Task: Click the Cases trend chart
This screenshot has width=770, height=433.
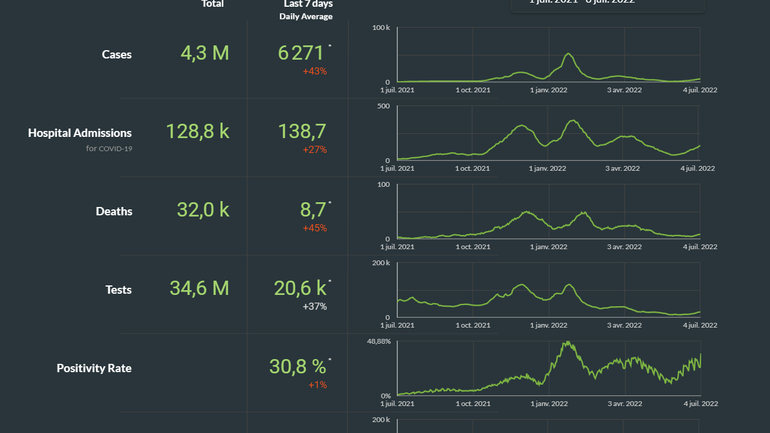Action: click(x=548, y=56)
